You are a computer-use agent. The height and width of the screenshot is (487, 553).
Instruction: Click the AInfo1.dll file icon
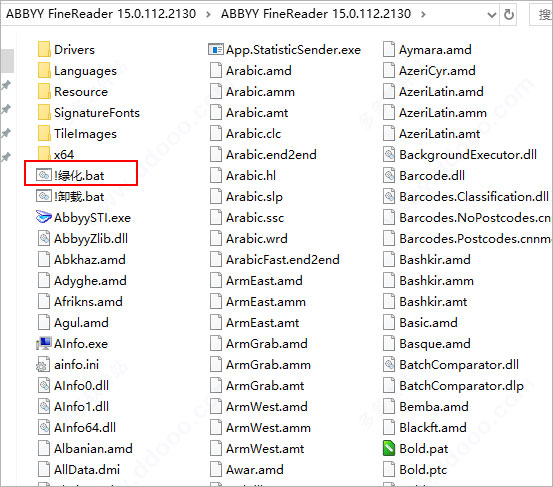(x=44, y=406)
